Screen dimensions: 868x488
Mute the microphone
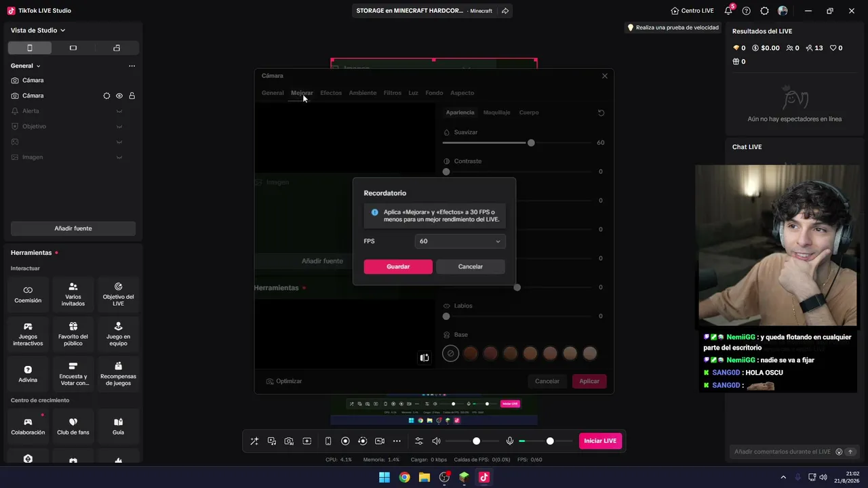point(510,441)
